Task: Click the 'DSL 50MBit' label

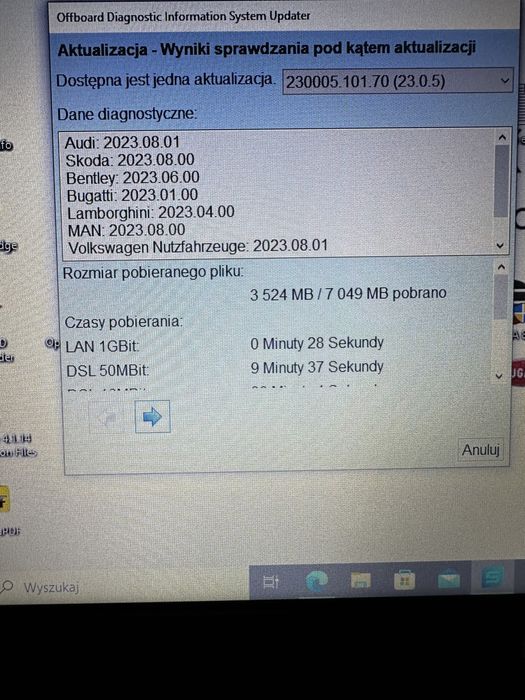Action: [x=107, y=371]
